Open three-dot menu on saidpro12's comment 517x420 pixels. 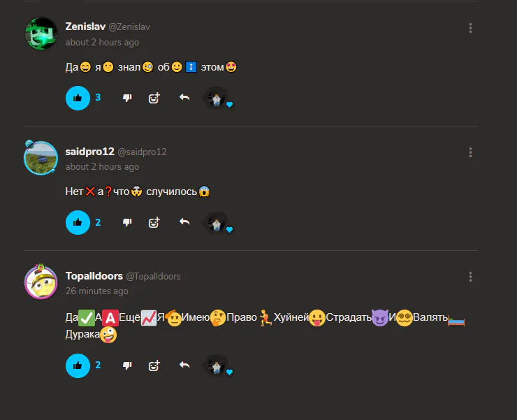tap(470, 152)
